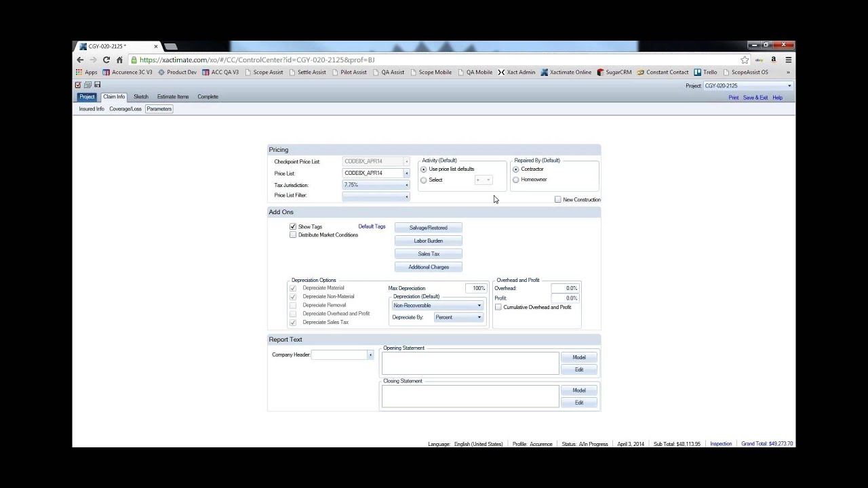Open the Product Dev bookmark
Image resolution: width=868 pixels, height=488 pixels.
coord(177,72)
